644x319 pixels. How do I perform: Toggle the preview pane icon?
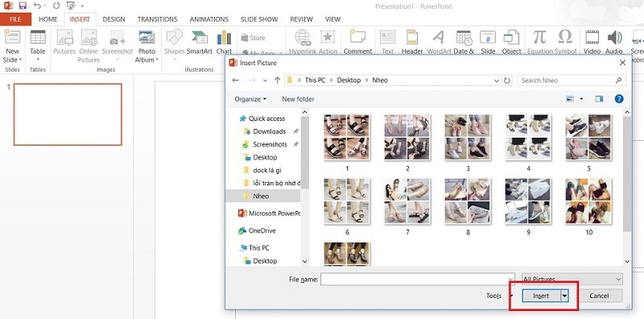[599, 98]
